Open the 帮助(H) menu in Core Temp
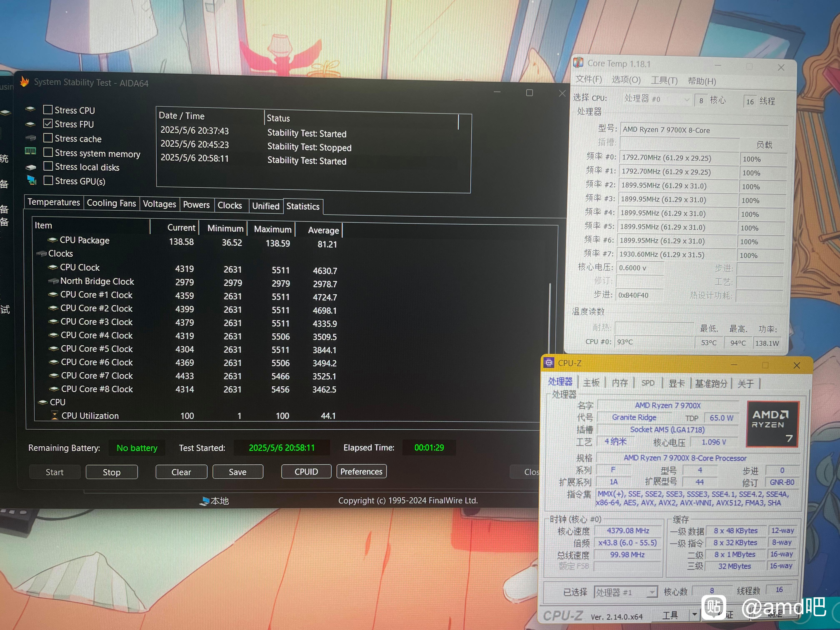Screen dimensions: 840x630 point(702,81)
